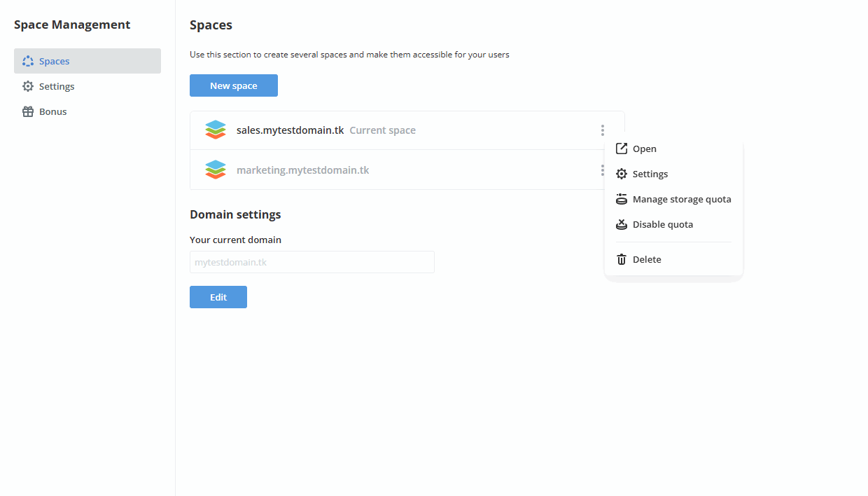Click the Spaces sidebar icon
This screenshot has width=868, height=496.
pyautogui.click(x=27, y=61)
